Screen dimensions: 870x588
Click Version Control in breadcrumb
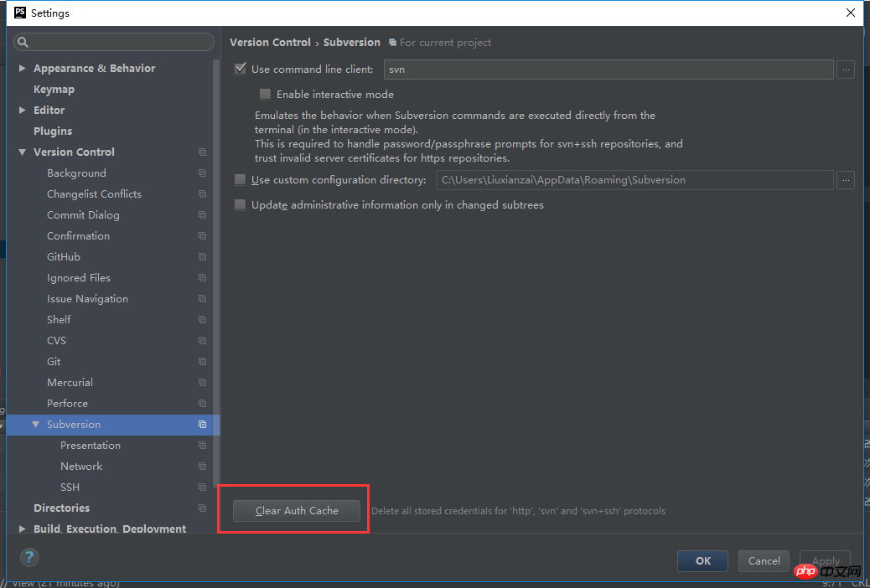(270, 42)
